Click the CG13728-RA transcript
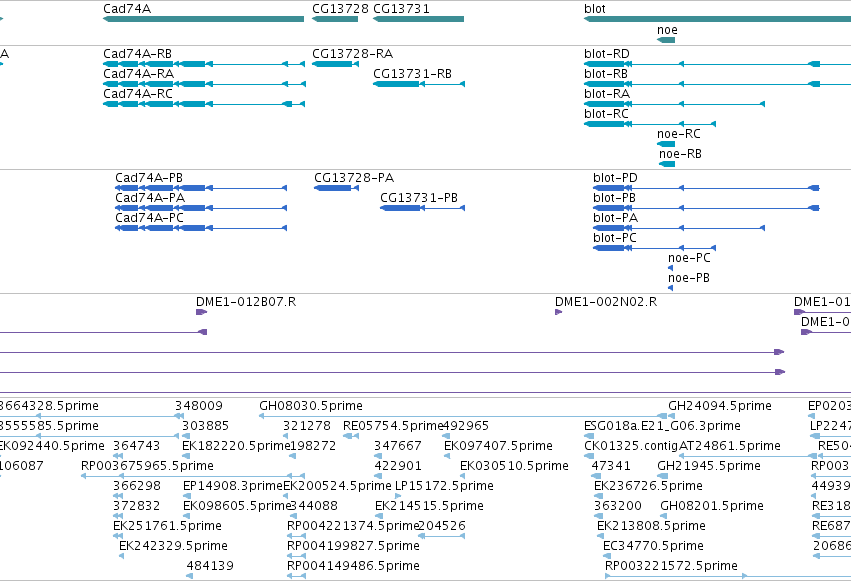The width and height of the screenshot is (851, 581). pos(335,64)
